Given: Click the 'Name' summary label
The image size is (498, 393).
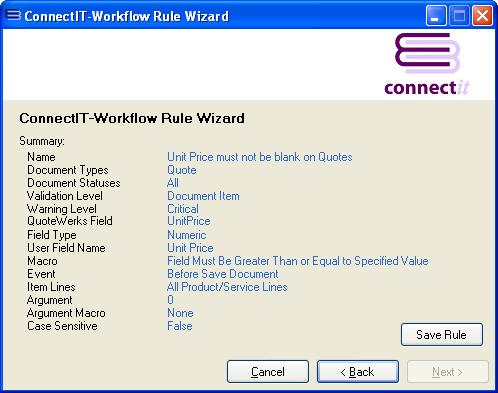Looking at the screenshot, I should pos(41,157).
